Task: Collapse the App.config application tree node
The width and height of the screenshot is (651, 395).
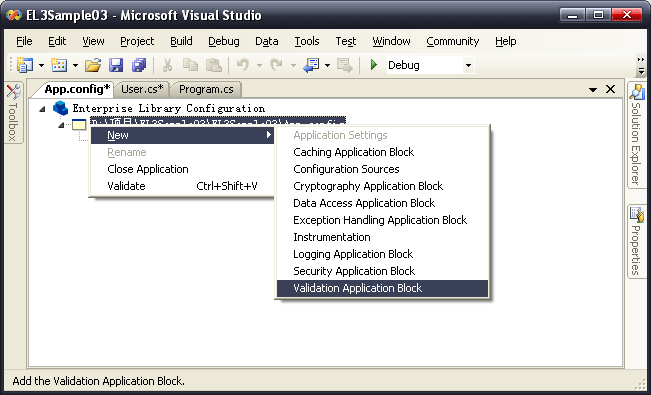Action: pos(61,125)
